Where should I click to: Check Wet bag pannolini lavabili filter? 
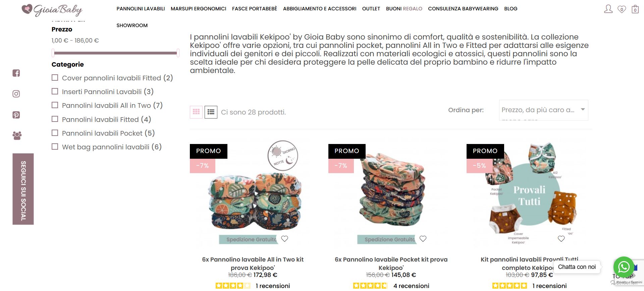(x=55, y=147)
